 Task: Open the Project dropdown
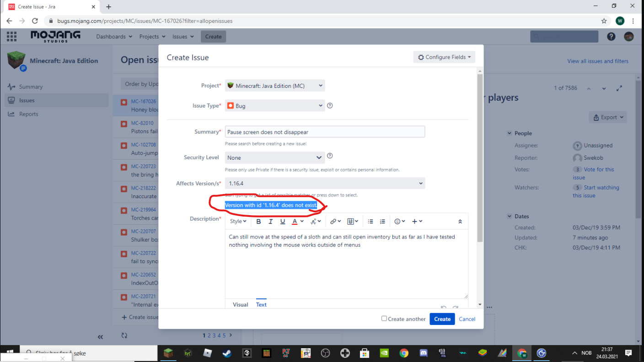[275, 86]
